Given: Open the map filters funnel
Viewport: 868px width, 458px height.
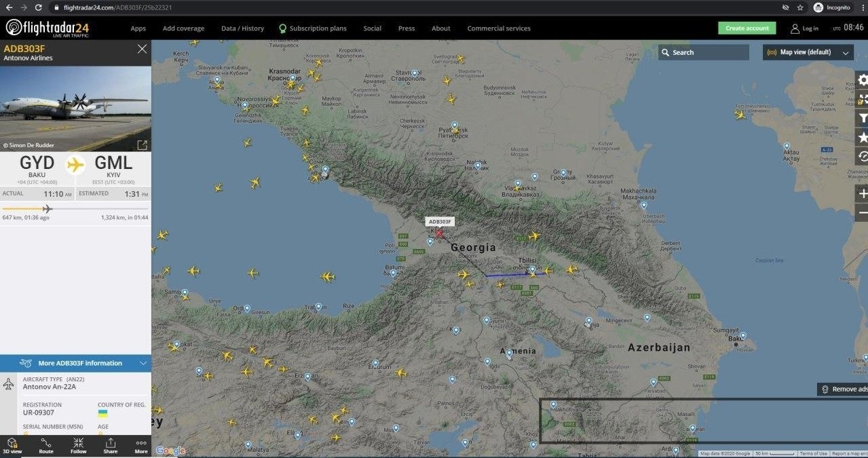Looking at the screenshot, I should point(863,118).
